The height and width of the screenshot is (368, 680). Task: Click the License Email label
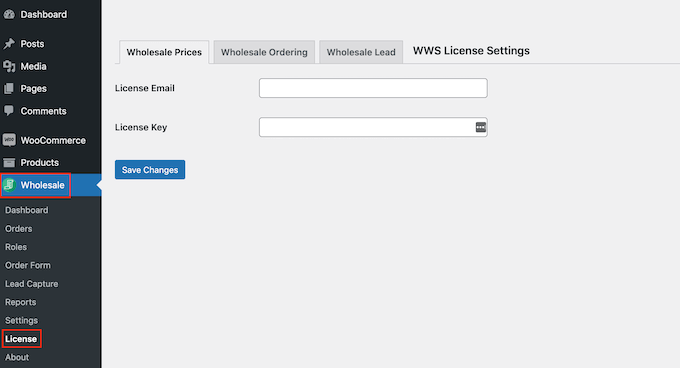pyautogui.click(x=145, y=88)
